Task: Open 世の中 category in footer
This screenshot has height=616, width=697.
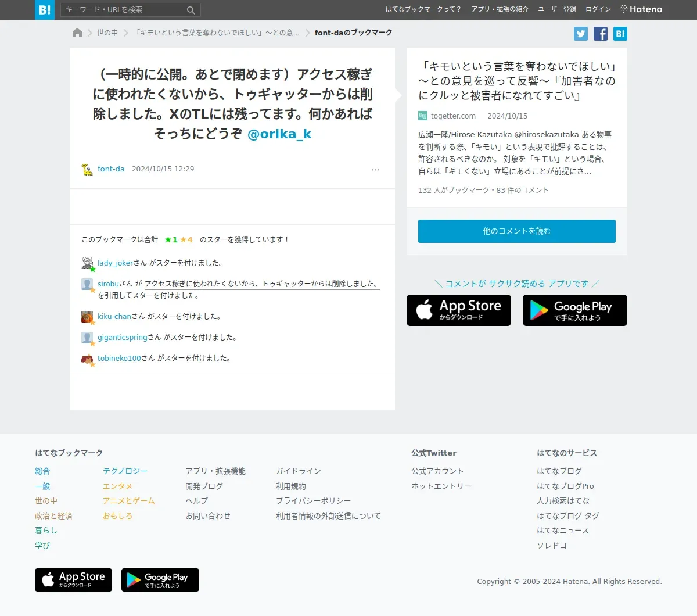Action: tap(46, 501)
